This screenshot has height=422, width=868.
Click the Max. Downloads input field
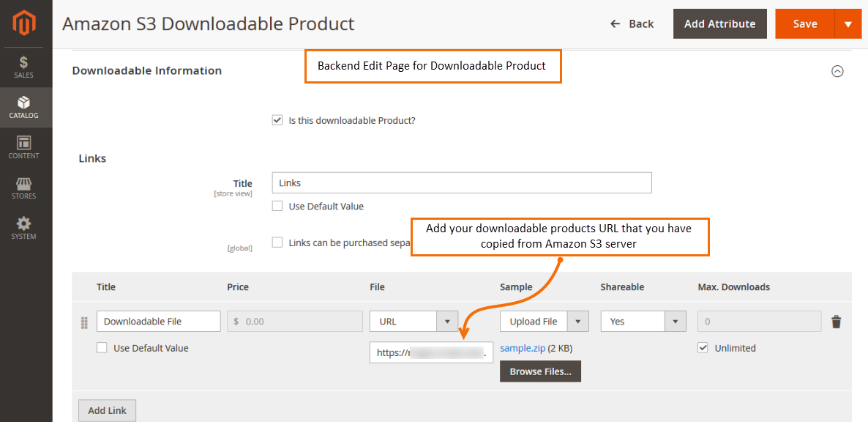coord(760,321)
